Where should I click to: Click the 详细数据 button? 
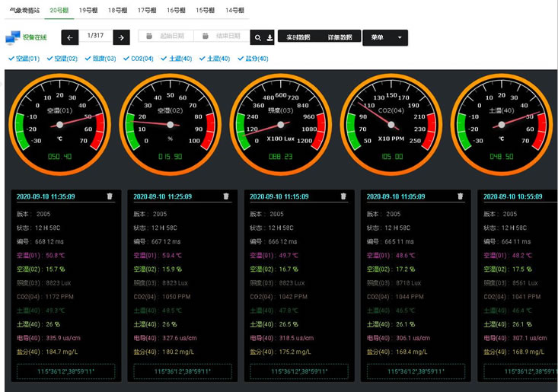point(340,37)
